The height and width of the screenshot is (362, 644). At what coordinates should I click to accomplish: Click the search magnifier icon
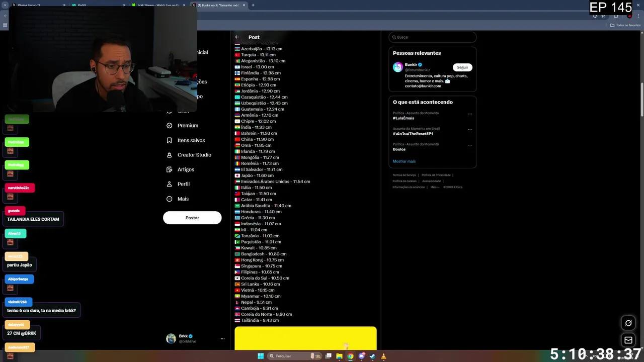tap(394, 37)
